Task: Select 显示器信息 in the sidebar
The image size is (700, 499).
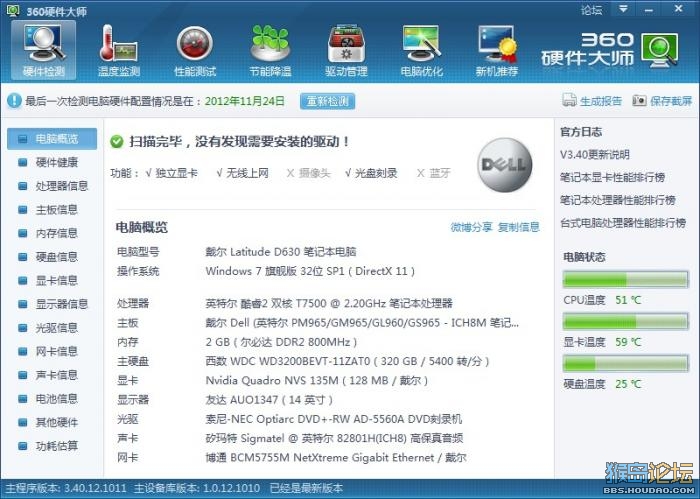Action: [x=62, y=304]
